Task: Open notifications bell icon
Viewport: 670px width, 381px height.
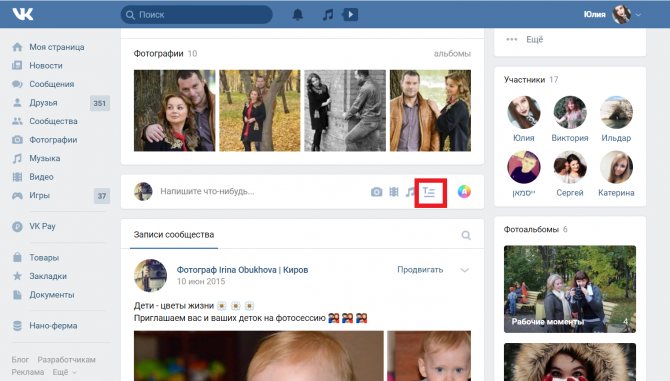Action: pyautogui.click(x=298, y=15)
